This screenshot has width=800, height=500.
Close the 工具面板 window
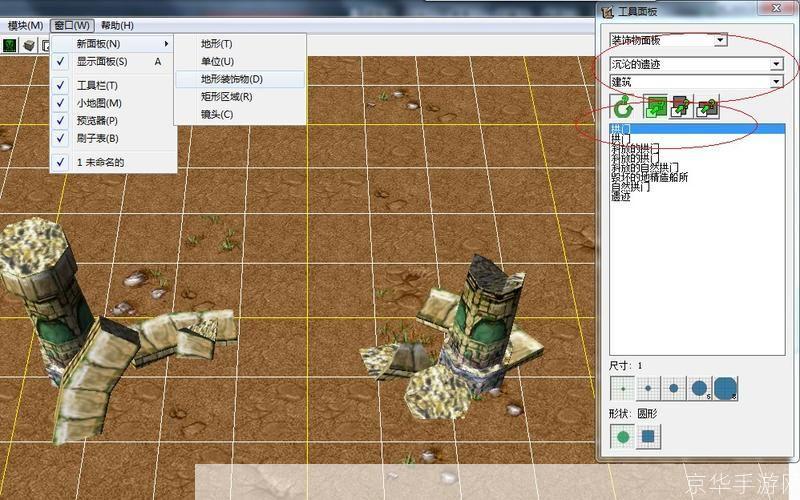(776, 8)
